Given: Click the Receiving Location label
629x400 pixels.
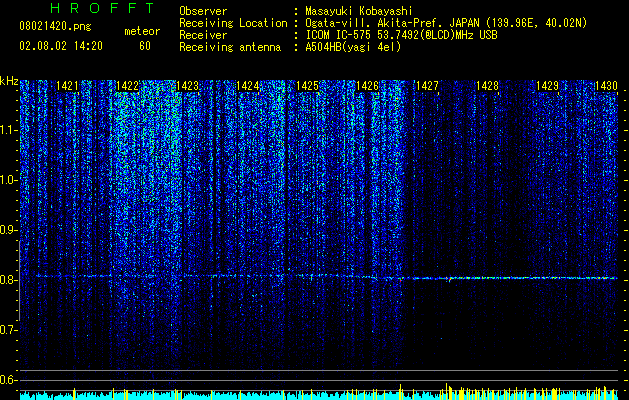Looking at the screenshot, I should coord(233,23).
